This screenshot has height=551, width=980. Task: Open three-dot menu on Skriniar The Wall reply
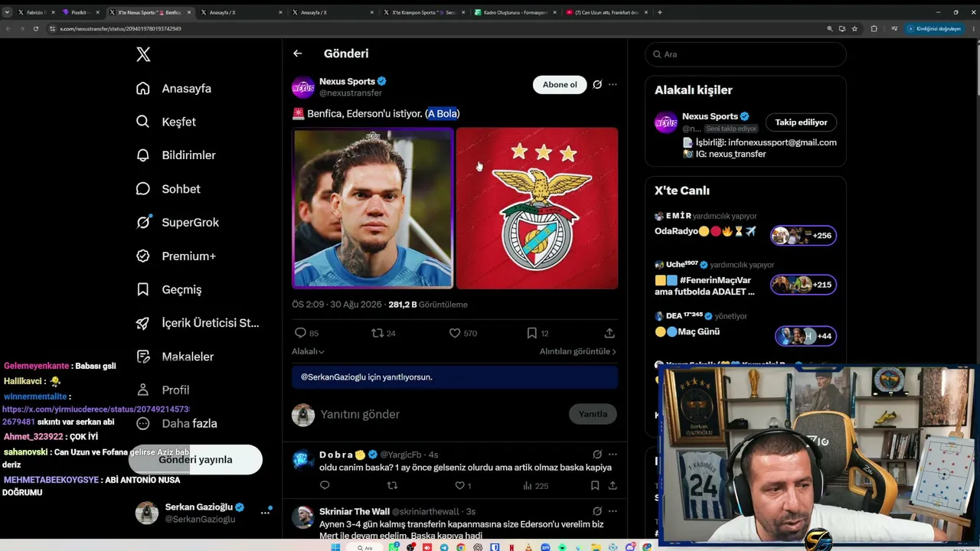[612, 511]
